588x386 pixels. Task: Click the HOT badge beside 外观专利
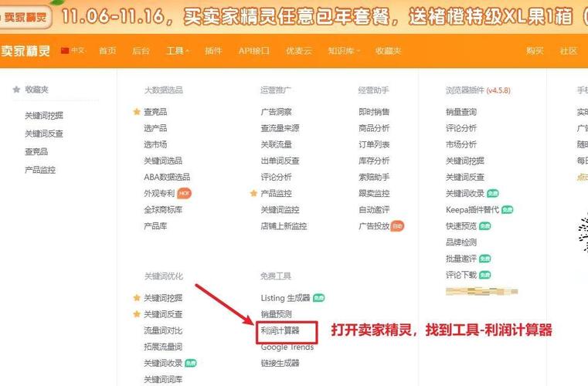tap(184, 193)
